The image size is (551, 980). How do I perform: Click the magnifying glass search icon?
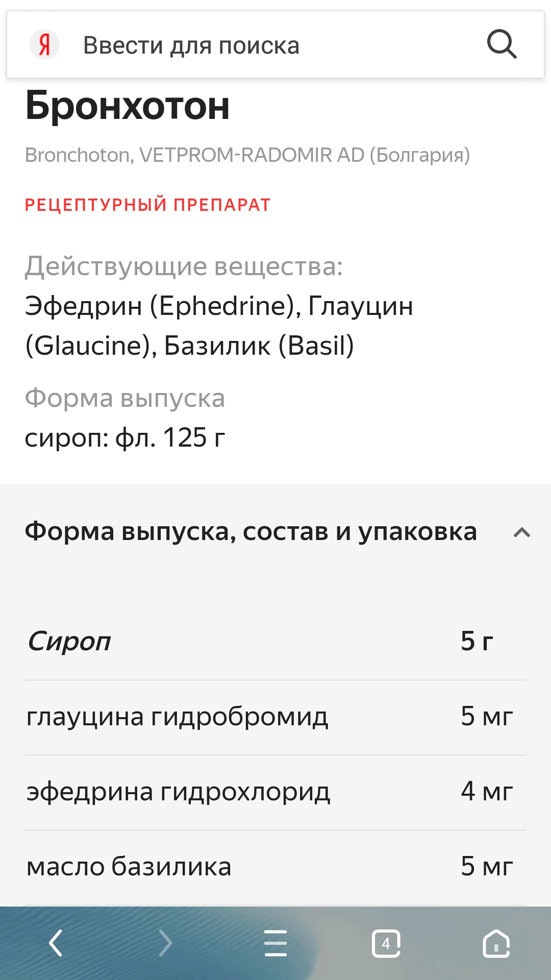502,44
